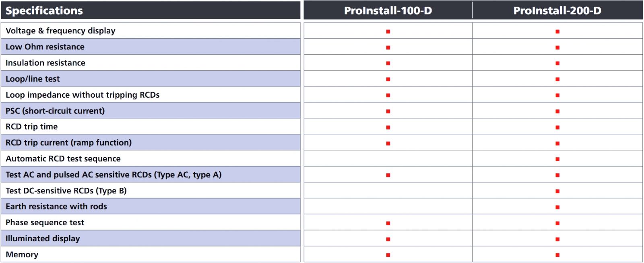Click red marker for Loop/line test, ProInstall-200-D
644x263 pixels.
tap(557, 79)
